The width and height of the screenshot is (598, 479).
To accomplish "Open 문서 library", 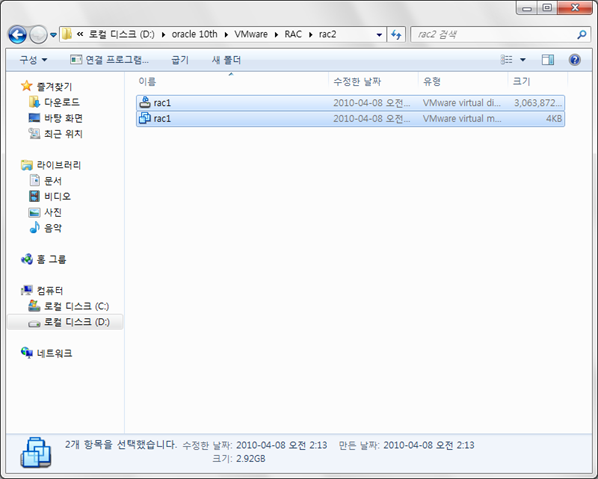I will pos(53,181).
